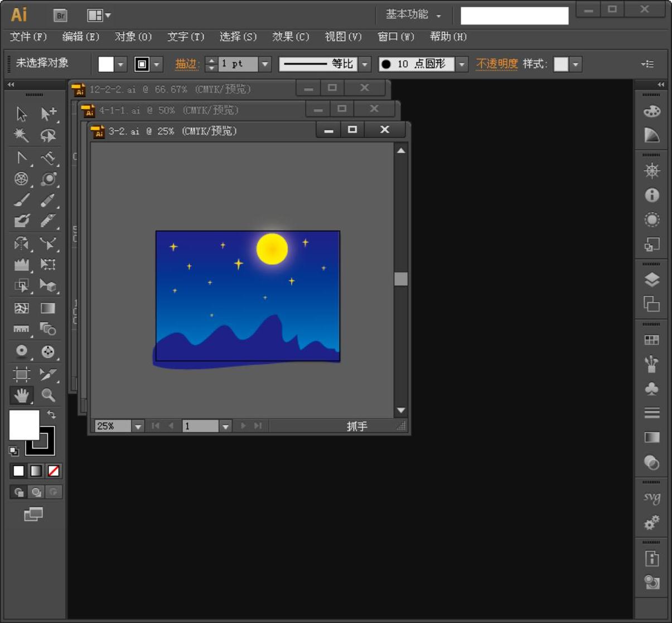Select the Mesh tool
This screenshot has width=672, height=623.
21,308
